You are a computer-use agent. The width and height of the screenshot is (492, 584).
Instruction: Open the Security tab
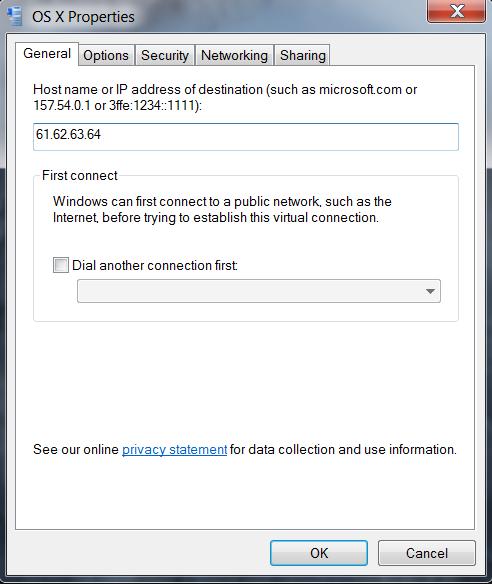click(165, 55)
